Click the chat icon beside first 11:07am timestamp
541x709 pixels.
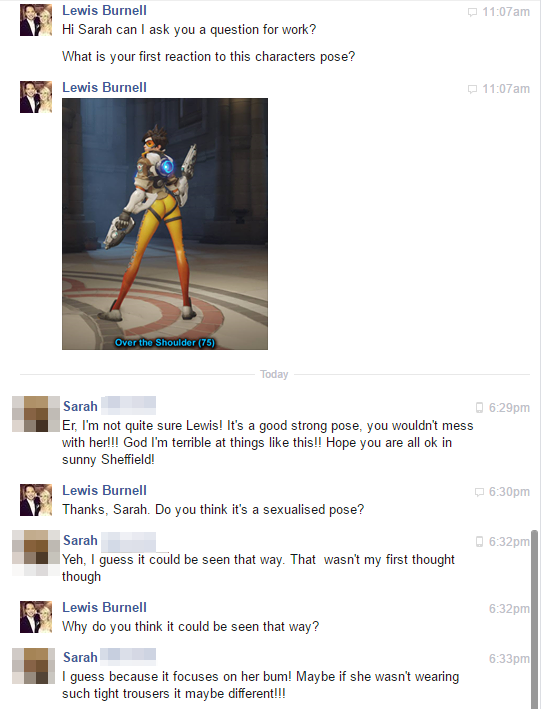(x=472, y=12)
